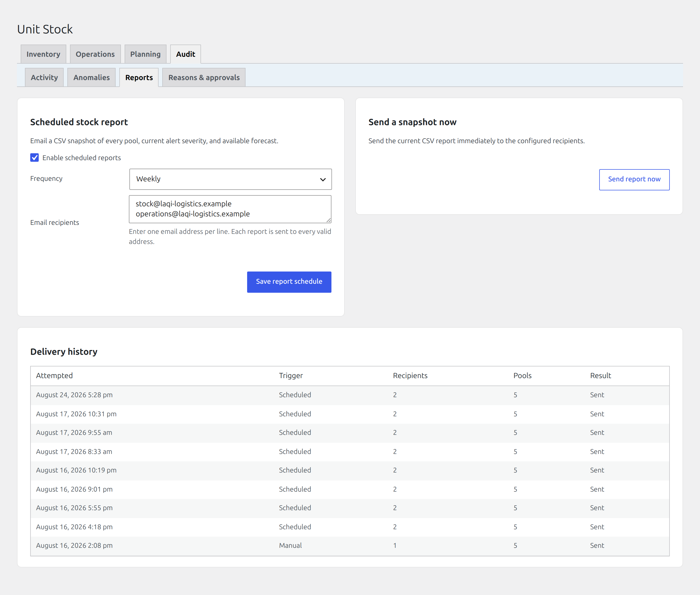The height and width of the screenshot is (595, 700).
Task: Click the Recipients column header
Action: click(410, 376)
